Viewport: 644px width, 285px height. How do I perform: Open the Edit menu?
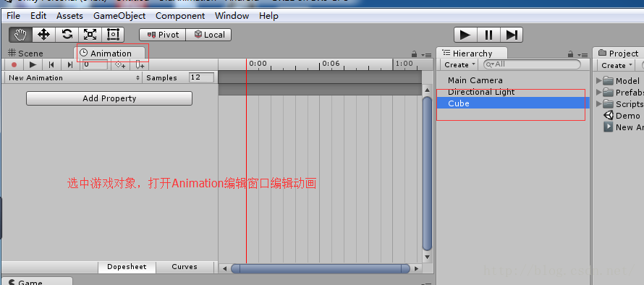38,16
